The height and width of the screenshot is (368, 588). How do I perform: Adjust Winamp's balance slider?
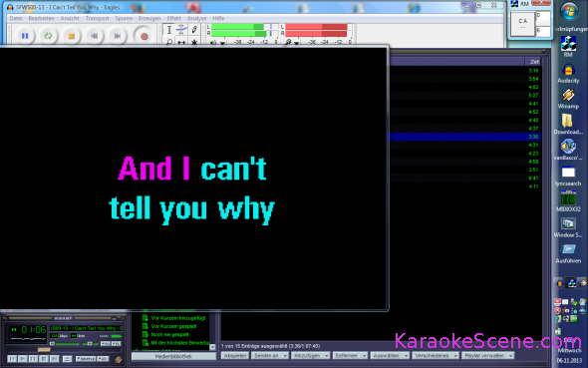click(90, 344)
